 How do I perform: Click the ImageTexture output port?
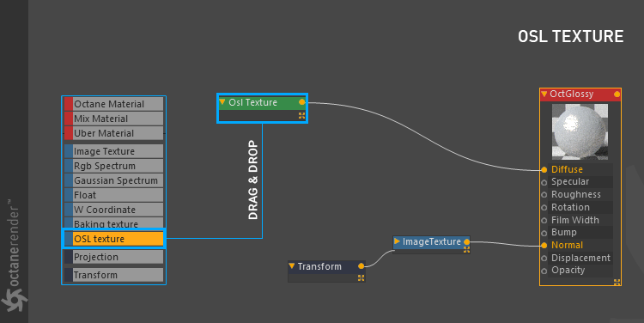coord(466,241)
